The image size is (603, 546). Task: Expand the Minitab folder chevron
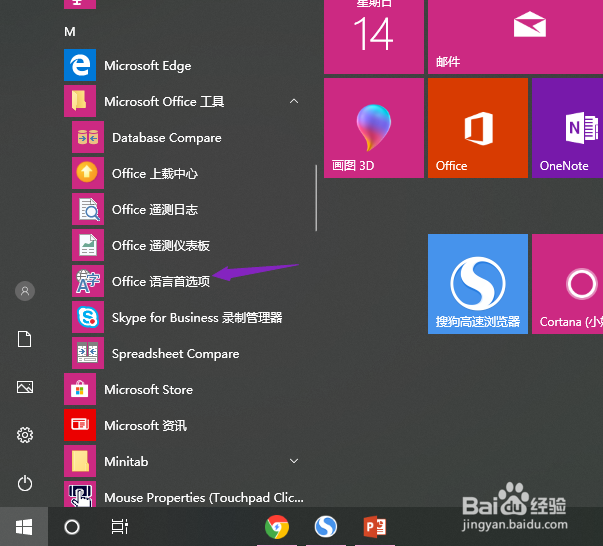point(294,461)
